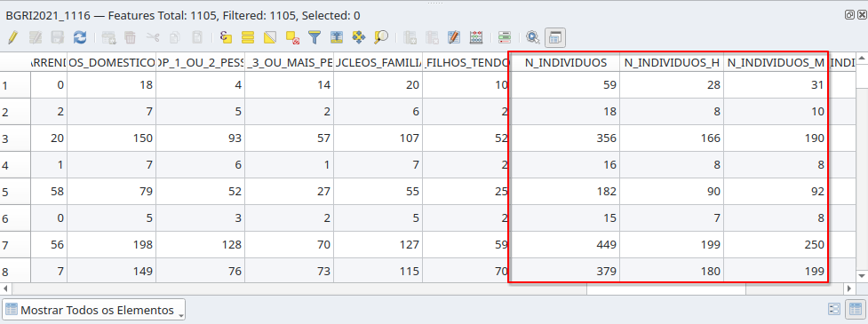Click the vertical scrollbar up arrow

[862, 59]
